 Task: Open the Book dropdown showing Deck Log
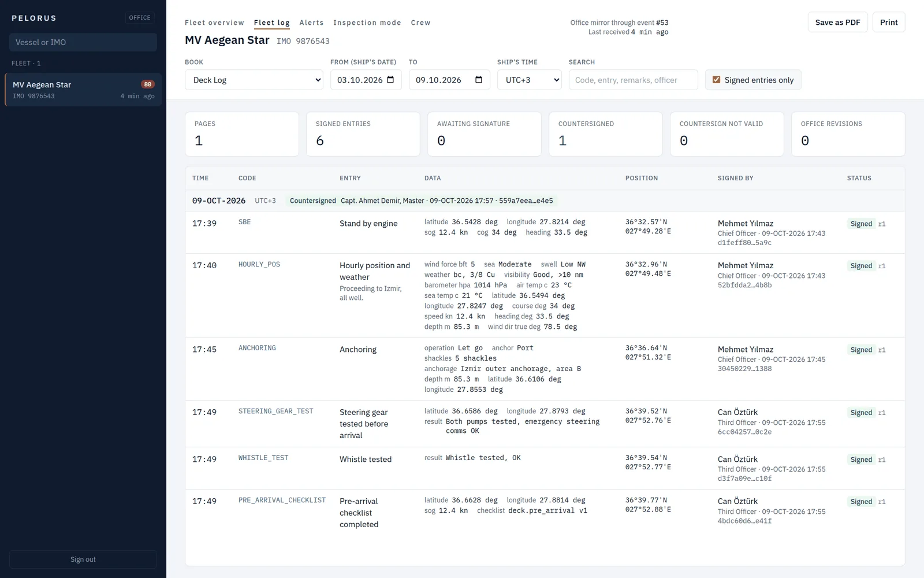pyautogui.click(x=254, y=80)
